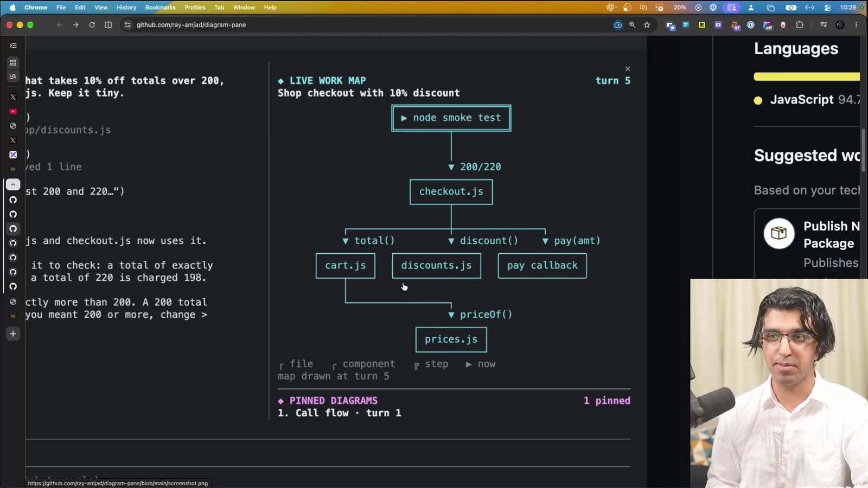Add a new tab with plus button
The image size is (868, 488).
(13, 334)
